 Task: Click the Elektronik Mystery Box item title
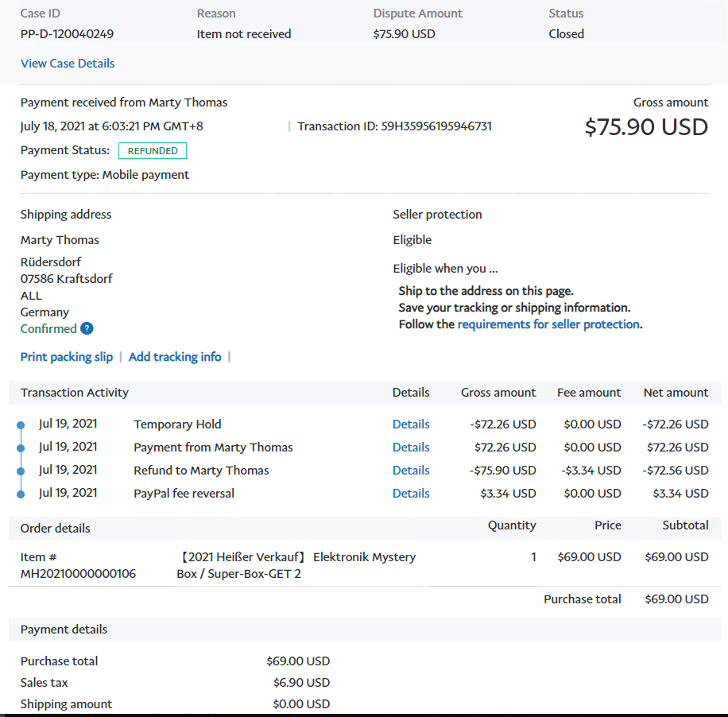tap(296, 565)
